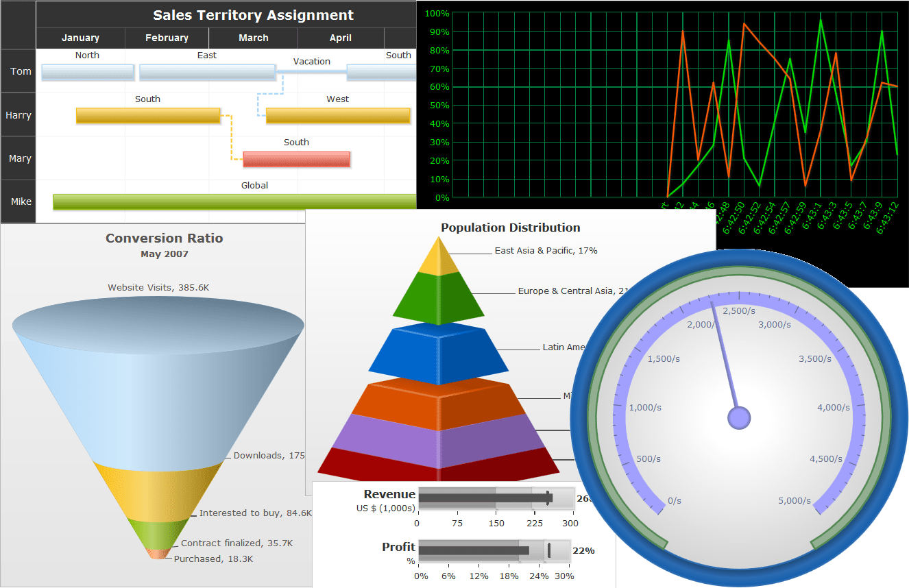Click Tom's North territory bar
The height and width of the screenshot is (588, 909).
(x=87, y=71)
